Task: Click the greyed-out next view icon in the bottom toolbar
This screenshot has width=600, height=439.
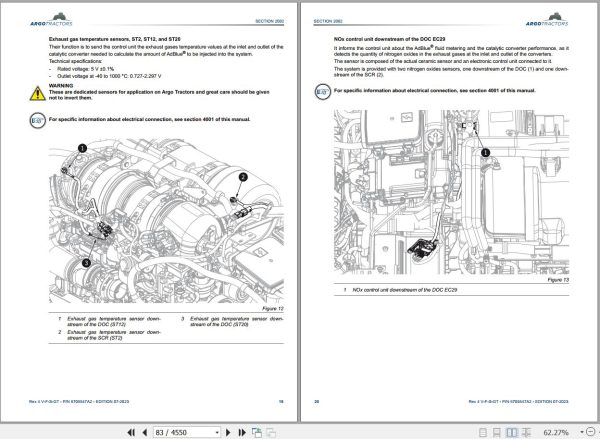Action: tap(271, 432)
